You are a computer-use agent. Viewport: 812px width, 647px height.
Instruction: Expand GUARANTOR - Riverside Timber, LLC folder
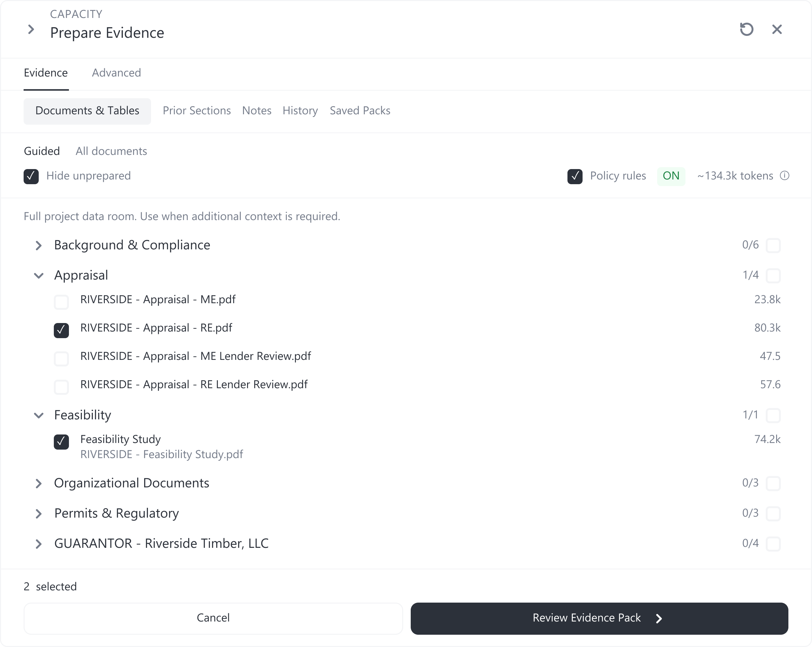tap(38, 544)
